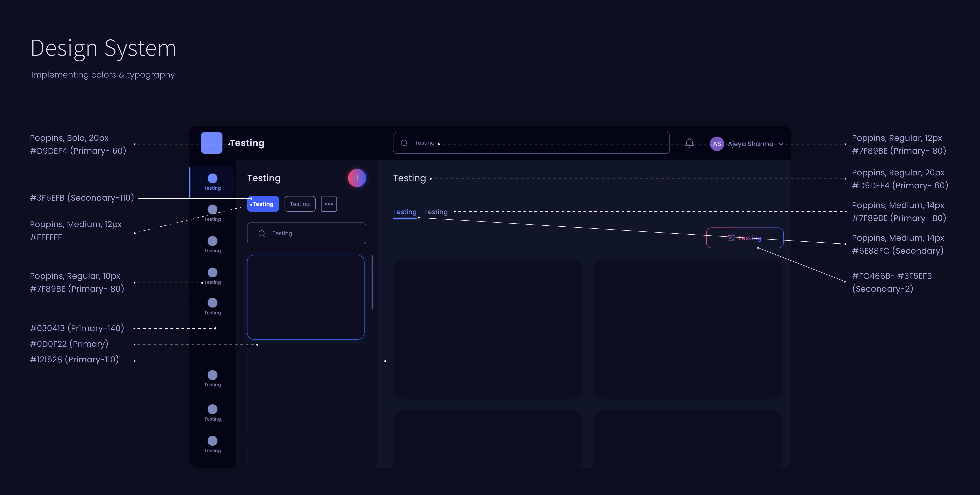Select the fourth sidebar Testing item
The image size is (980, 495).
[212, 276]
